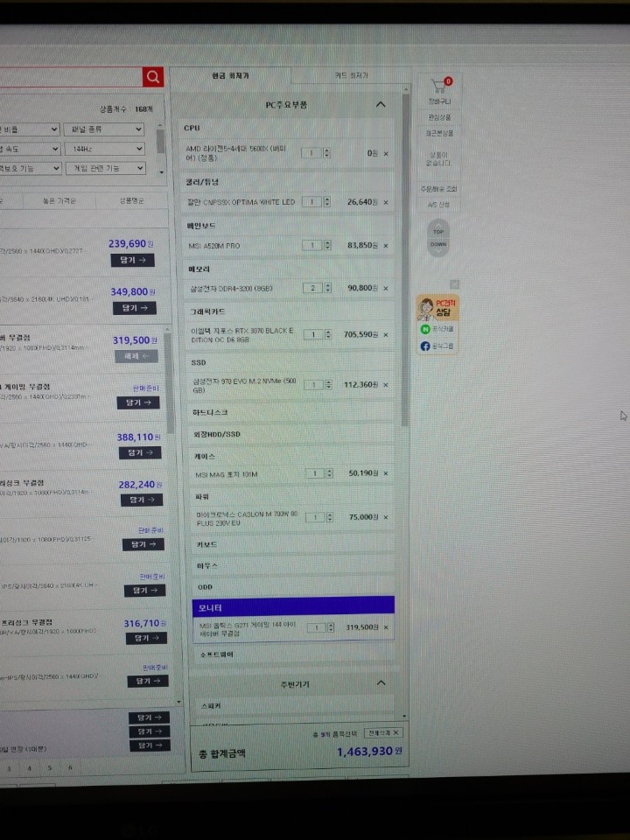Click the estimate panel vertical scrollbar
Screen dimensions: 630x840
coord(405,260)
